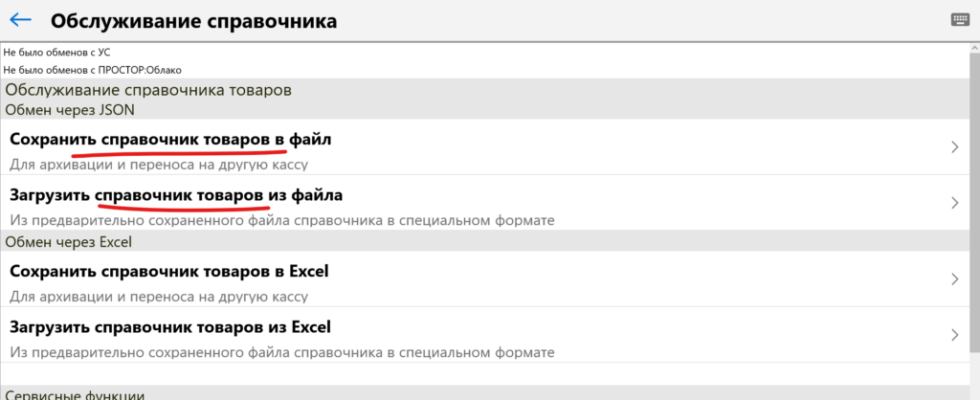
Task: Open Сохранить справочник товаров в файл
Action: click(x=170, y=140)
